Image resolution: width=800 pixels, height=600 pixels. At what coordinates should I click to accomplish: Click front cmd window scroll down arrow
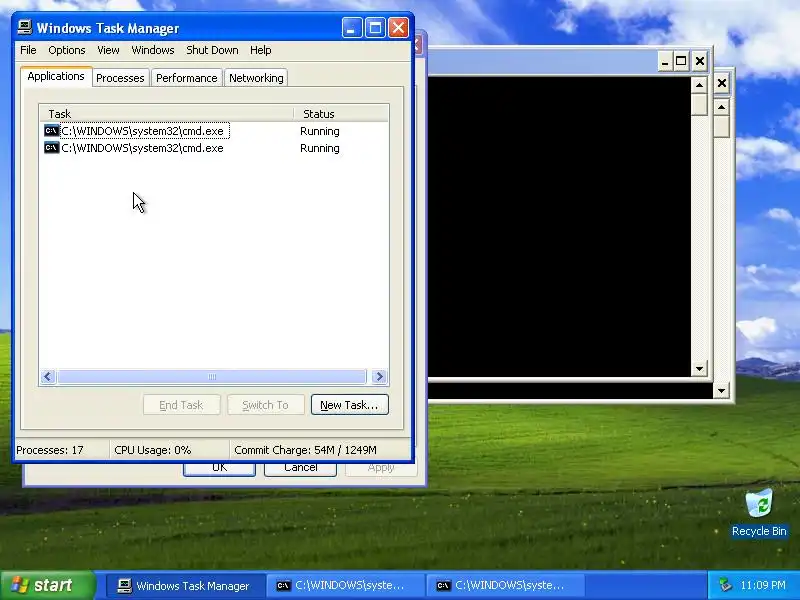click(699, 368)
